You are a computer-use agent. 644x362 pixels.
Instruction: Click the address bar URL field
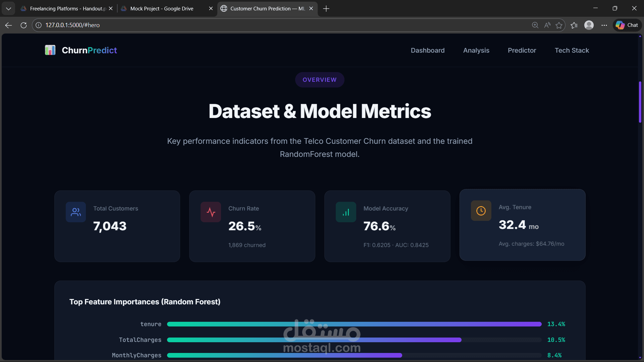point(268,25)
